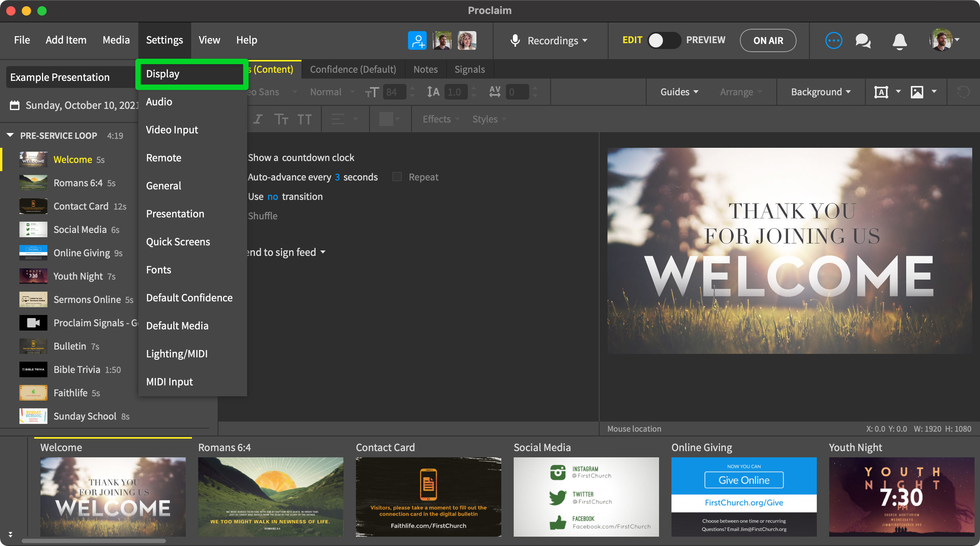Collapse the Pre-Service Loop section
The height and width of the screenshot is (546, 980).
(10, 135)
